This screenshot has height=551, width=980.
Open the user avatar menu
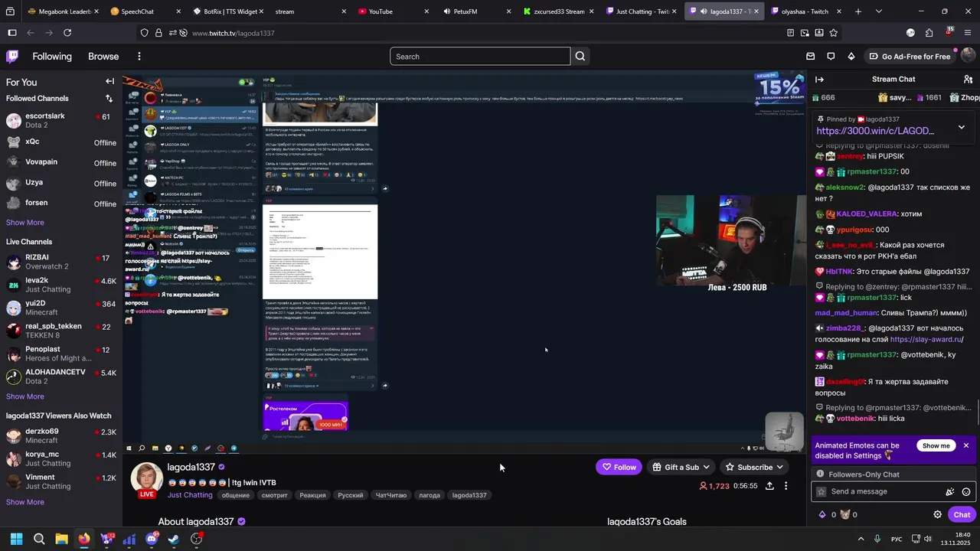coord(968,56)
